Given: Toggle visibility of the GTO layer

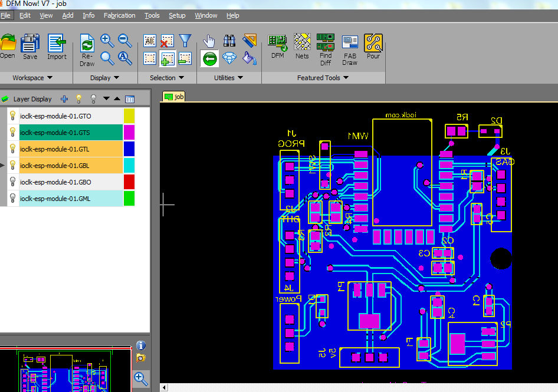Looking at the screenshot, I should 12,116.
